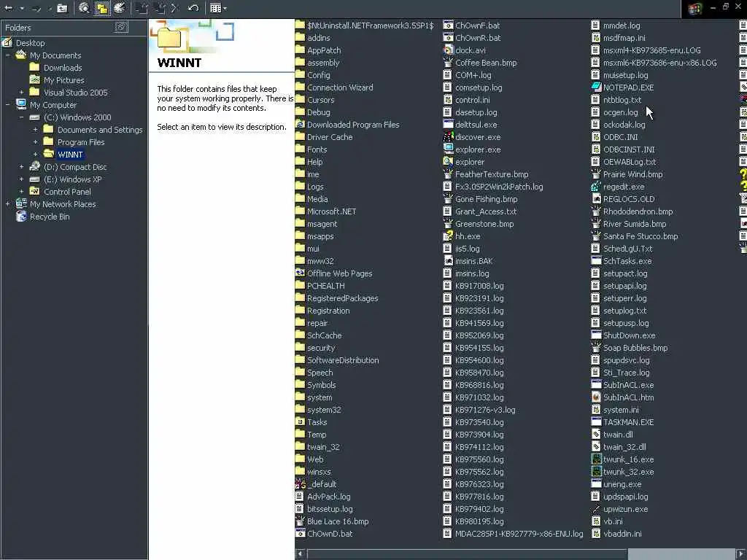Select the twunk_16.exe file icon

tap(596, 459)
